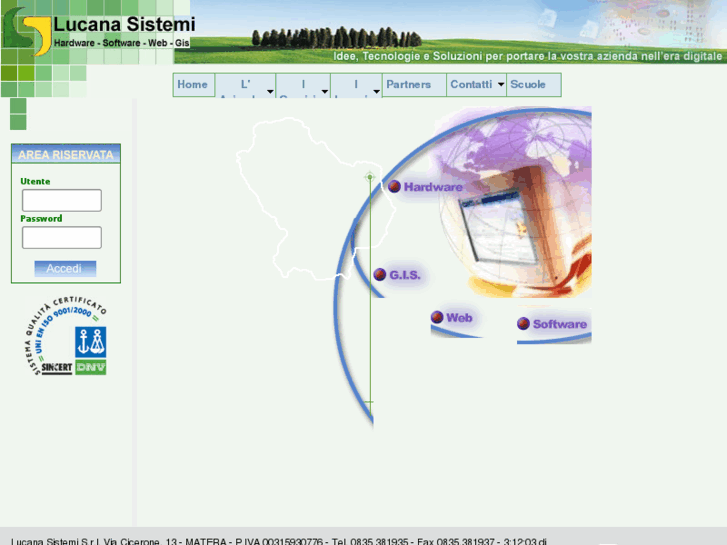Image resolution: width=727 pixels, height=545 pixels.
Task: Click the AREA RISERVATA header
Action: 66,154
